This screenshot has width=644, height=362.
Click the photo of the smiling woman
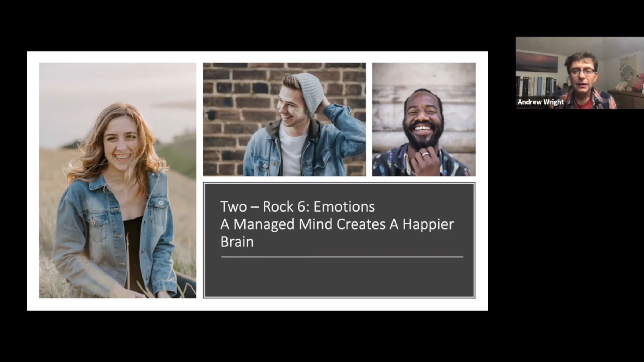(118, 180)
